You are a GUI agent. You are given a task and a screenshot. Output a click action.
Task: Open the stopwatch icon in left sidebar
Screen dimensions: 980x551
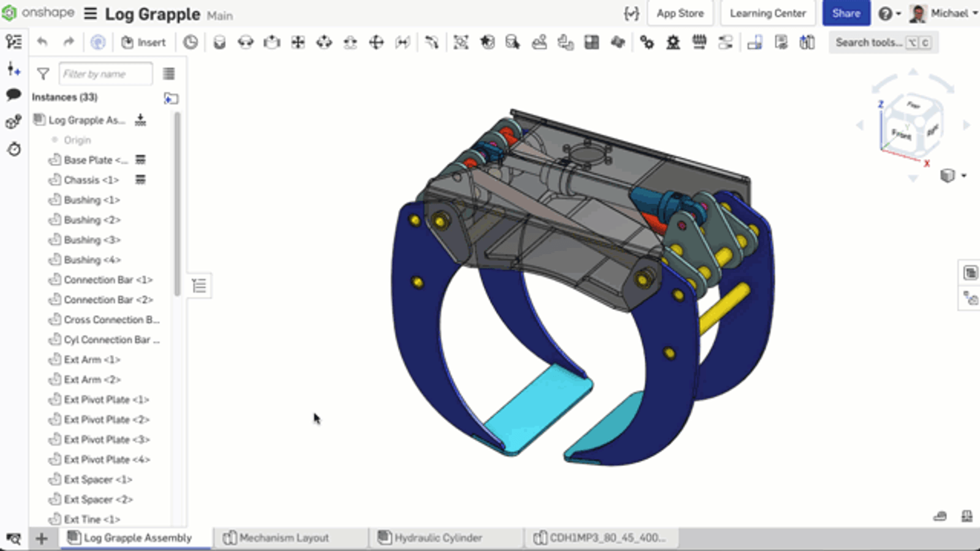tap(13, 149)
